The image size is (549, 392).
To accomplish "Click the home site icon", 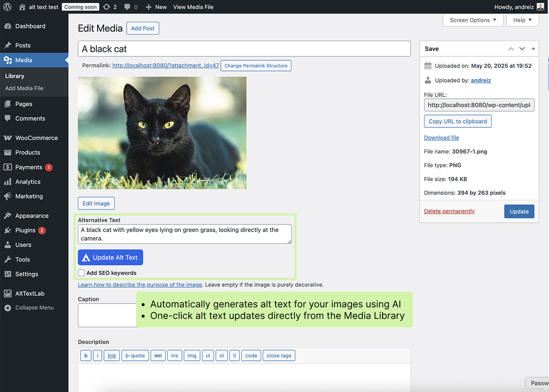I will pyautogui.click(x=22, y=7).
